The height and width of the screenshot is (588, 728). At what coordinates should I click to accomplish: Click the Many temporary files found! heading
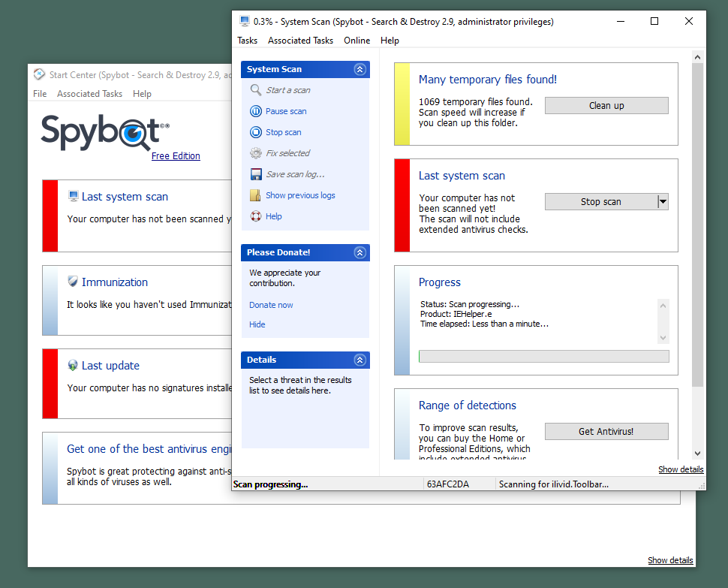pos(488,80)
